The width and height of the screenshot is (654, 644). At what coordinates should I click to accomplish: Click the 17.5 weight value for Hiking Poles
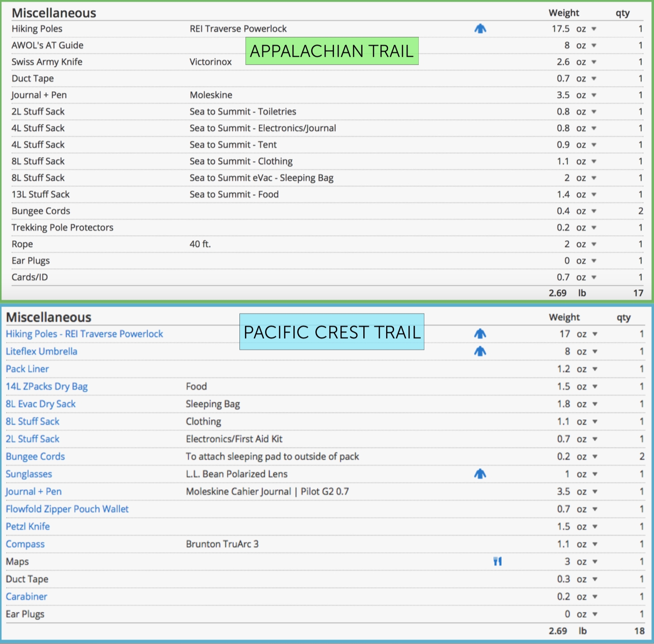561,29
